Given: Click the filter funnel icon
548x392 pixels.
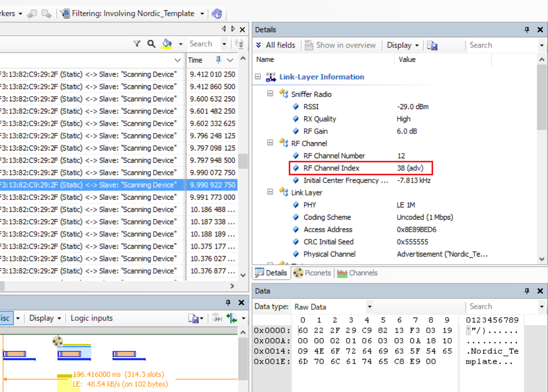Looking at the screenshot, I should 137,43.
